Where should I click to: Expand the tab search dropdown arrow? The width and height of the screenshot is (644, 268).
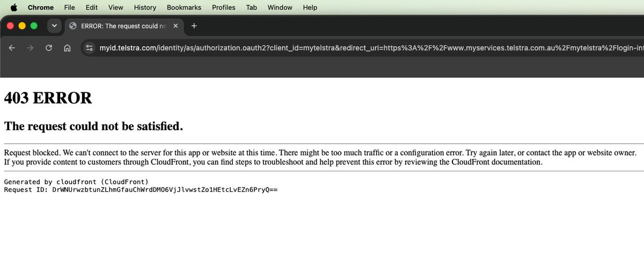tap(54, 26)
